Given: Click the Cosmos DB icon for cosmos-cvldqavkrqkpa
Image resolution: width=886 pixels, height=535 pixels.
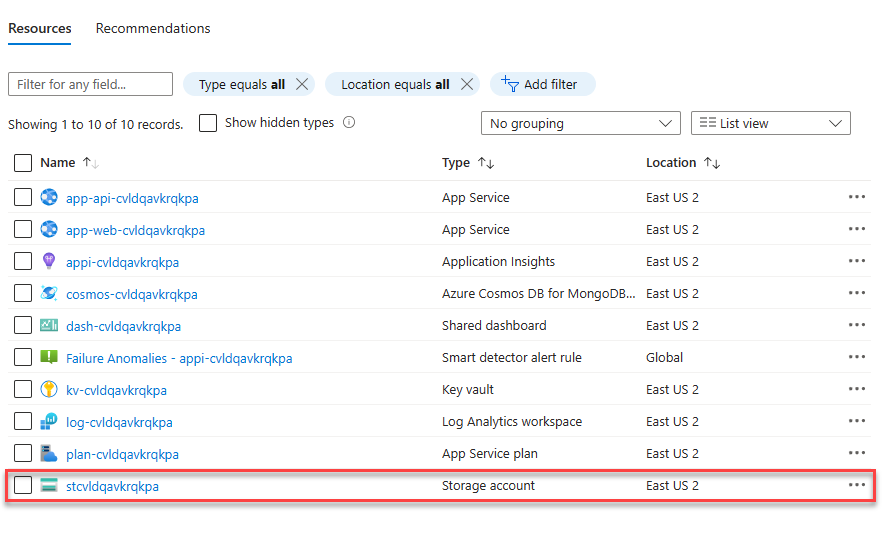Looking at the screenshot, I should pos(49,293).
